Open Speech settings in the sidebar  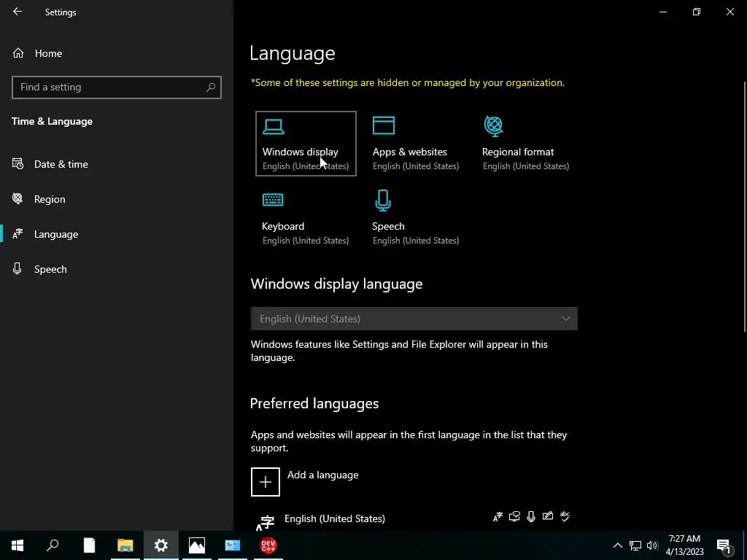coord(50,269)
